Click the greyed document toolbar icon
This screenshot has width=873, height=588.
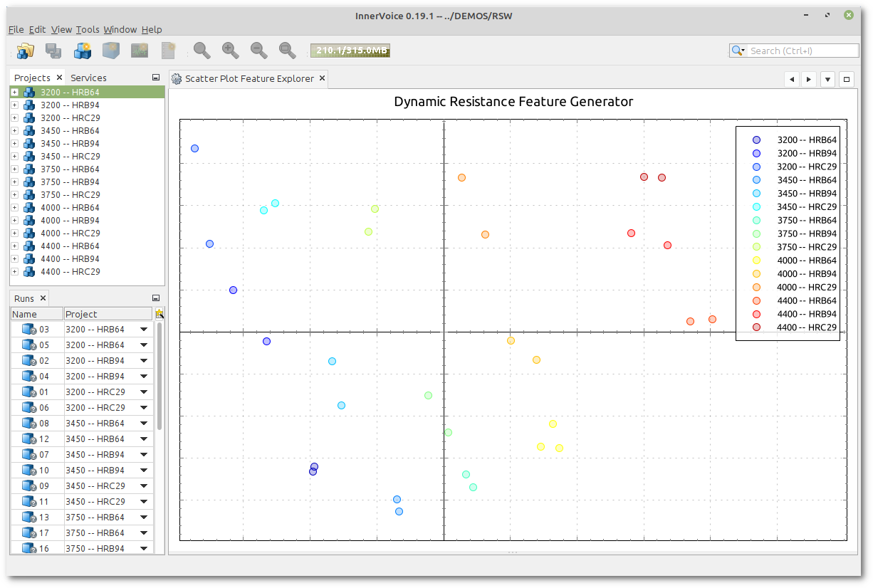coord(168,51)
